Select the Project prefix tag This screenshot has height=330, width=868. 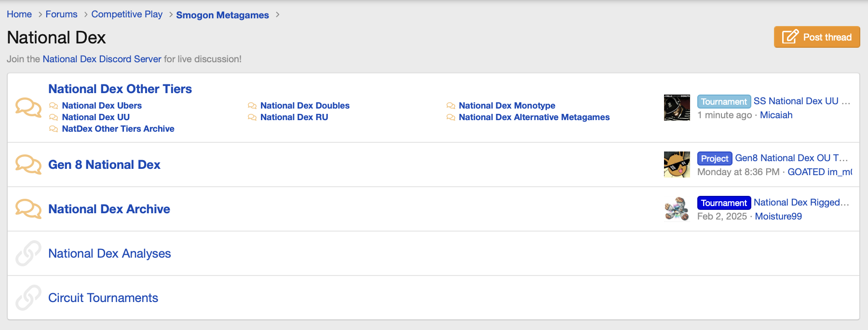point(715,158)
